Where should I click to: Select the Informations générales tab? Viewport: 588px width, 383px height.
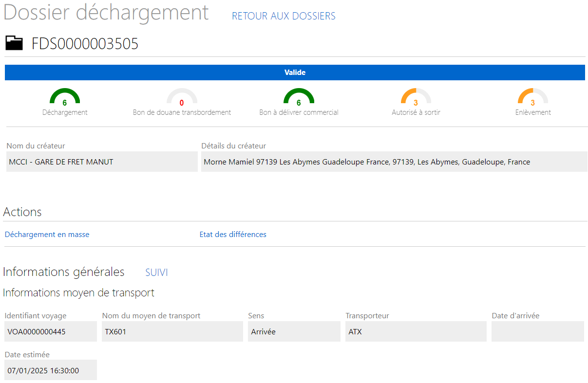64,272
